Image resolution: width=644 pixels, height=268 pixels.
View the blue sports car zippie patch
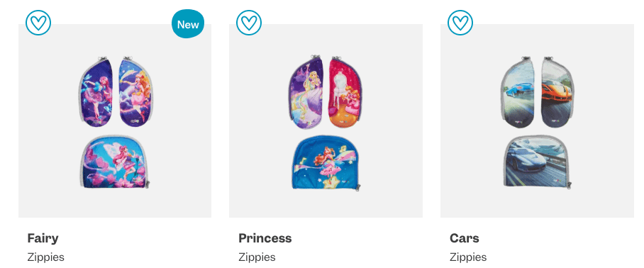[518, 92]
